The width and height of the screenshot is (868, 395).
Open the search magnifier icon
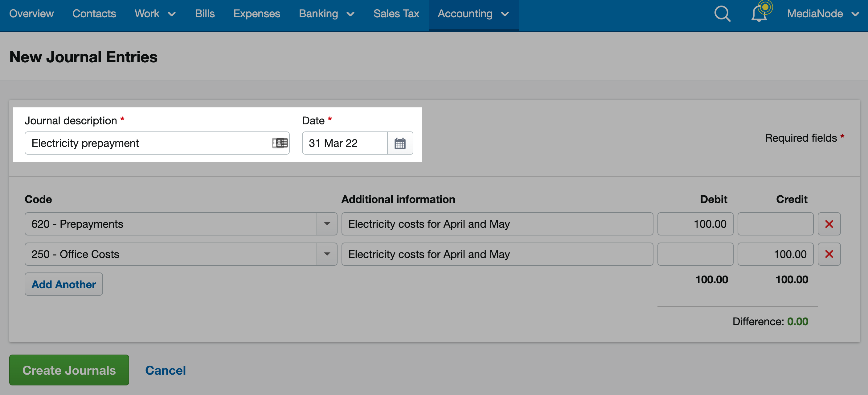point(723,14)
